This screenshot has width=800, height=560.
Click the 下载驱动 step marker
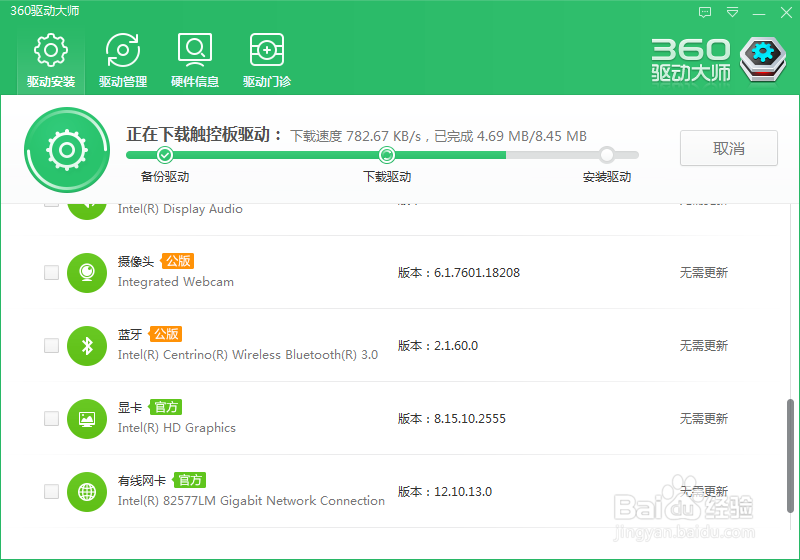tap(387, 155)
